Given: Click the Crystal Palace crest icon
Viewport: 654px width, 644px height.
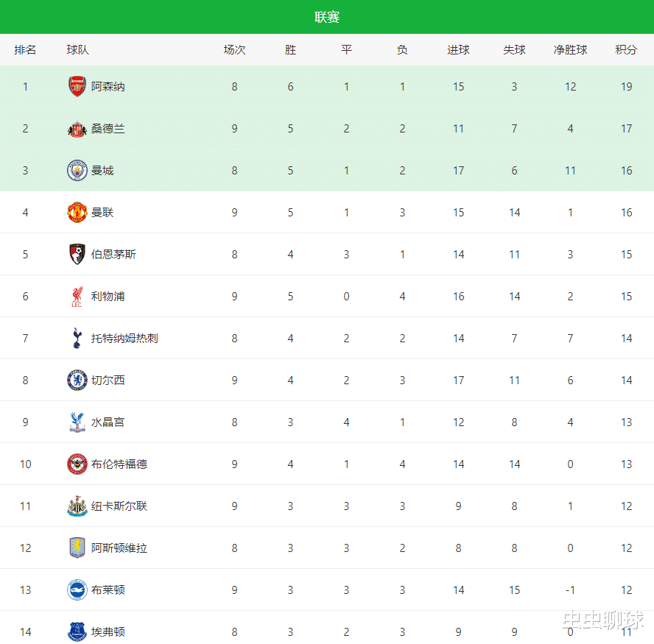Looking at the screenshot, I should pyautogui.click(x=77, y=422).
